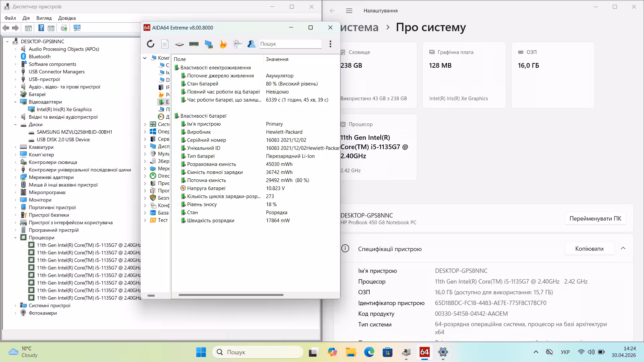The width and height of the screenshot is (644, 362).
Task: Launch the flame stability test icon in AIDA64
Action: pos(223,44)
